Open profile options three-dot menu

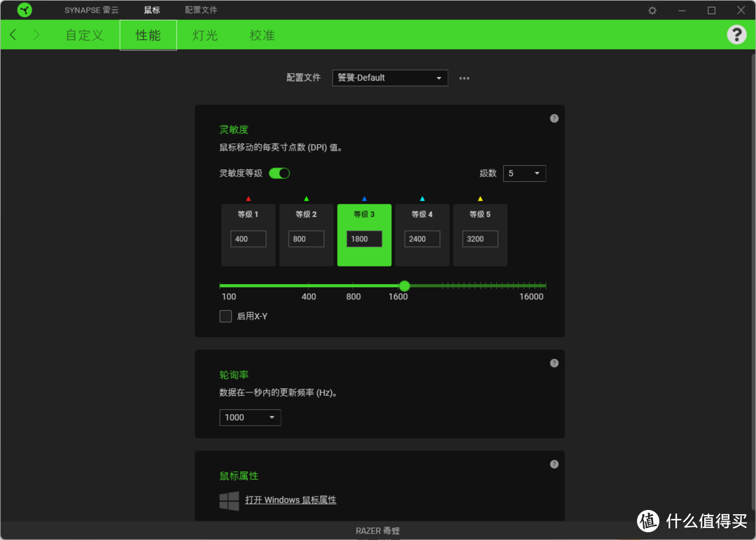coord(464,78)
